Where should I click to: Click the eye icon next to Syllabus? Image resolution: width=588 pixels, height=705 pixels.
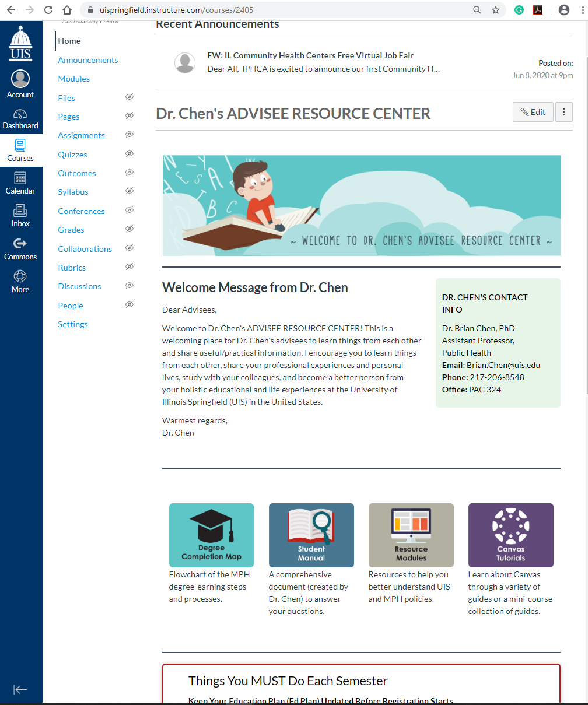coord(129,191)
